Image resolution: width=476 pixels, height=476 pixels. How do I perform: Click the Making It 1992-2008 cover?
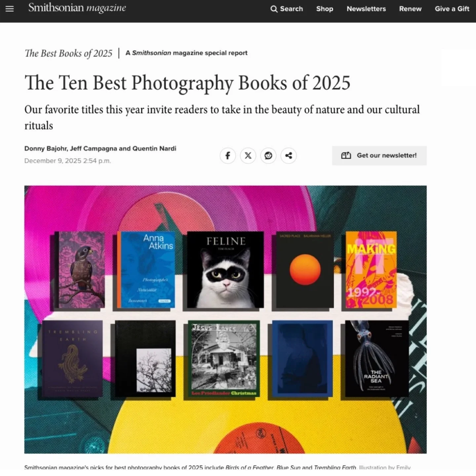[x=371, y=270]
